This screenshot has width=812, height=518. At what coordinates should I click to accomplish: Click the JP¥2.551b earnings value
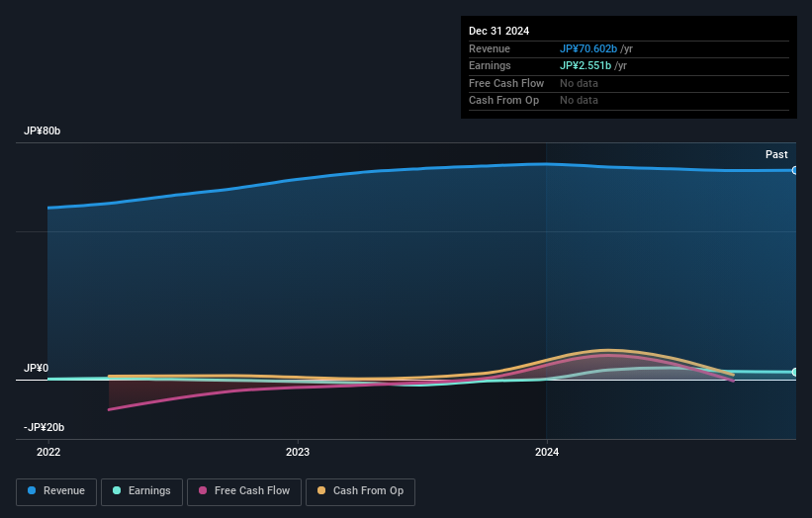click(x=586, y=65)
